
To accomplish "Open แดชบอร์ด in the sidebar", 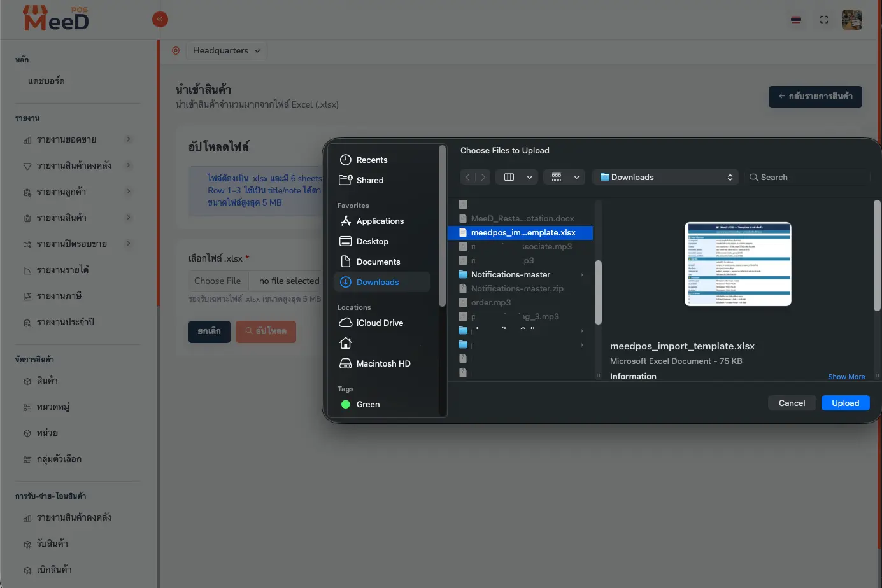I will pos(46,81).
